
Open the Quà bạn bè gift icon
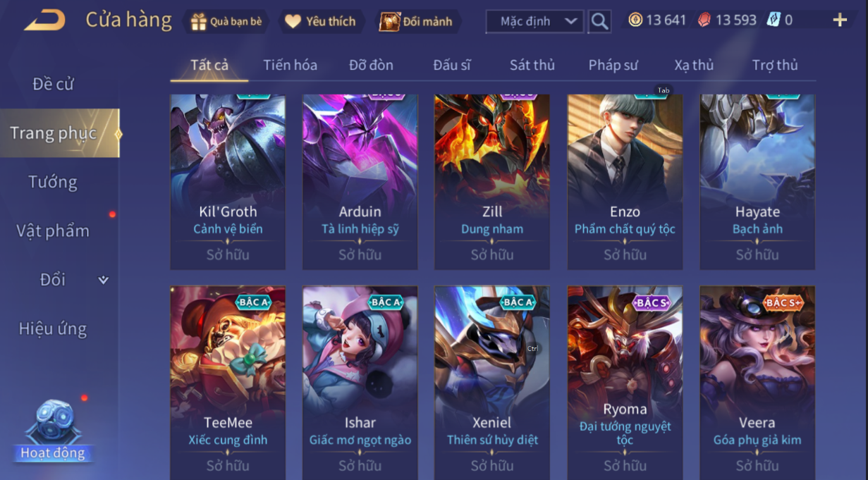pos(198,22)
